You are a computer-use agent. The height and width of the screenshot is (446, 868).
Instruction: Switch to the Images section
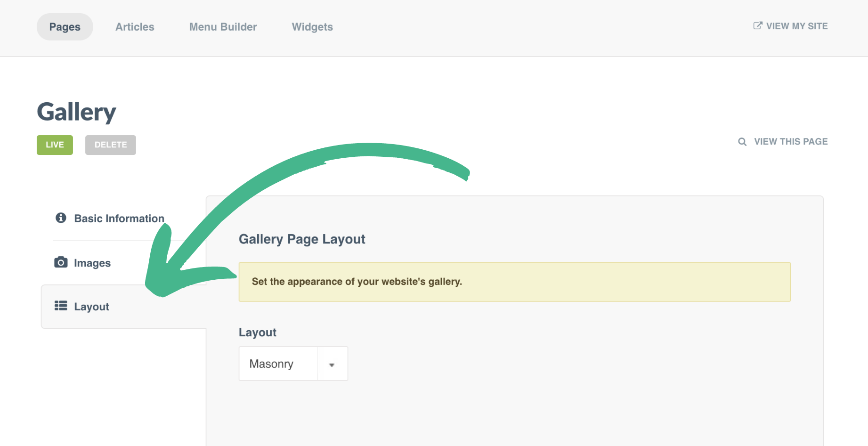point(92,262)
